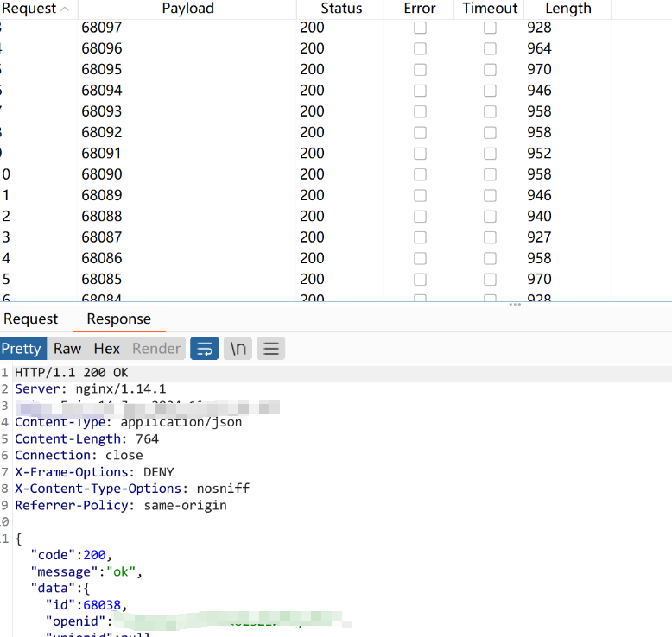Toggle Error checkbox for payload 68085
The image size is (672, 637).
[x=420, y=280]
